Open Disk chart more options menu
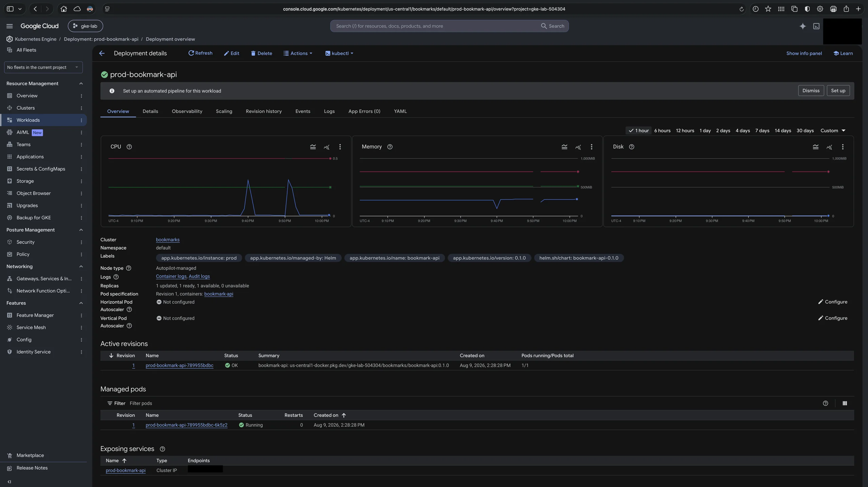This screenshot has height=487, width=868. tap(843, 147)
